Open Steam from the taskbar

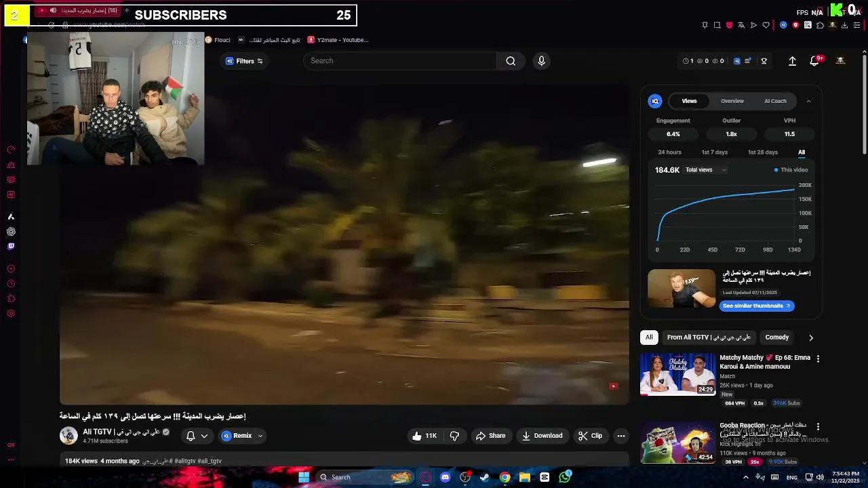click(485, 477)
